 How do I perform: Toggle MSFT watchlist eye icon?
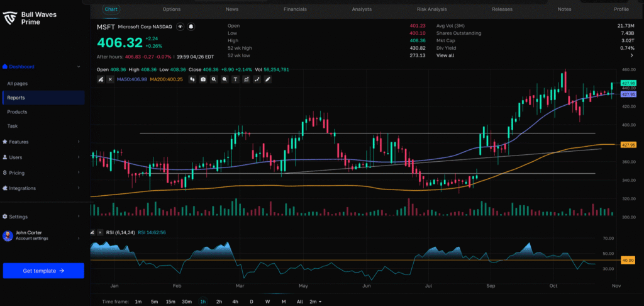180,26
